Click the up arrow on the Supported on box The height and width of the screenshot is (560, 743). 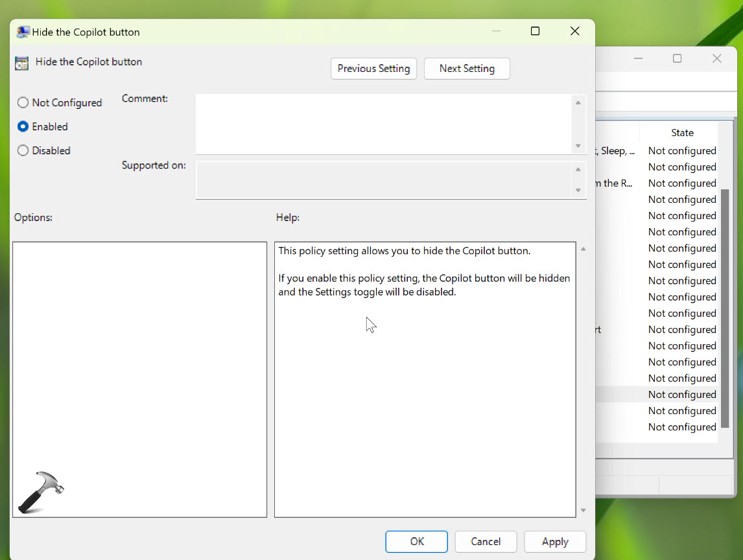coord(578,169)
